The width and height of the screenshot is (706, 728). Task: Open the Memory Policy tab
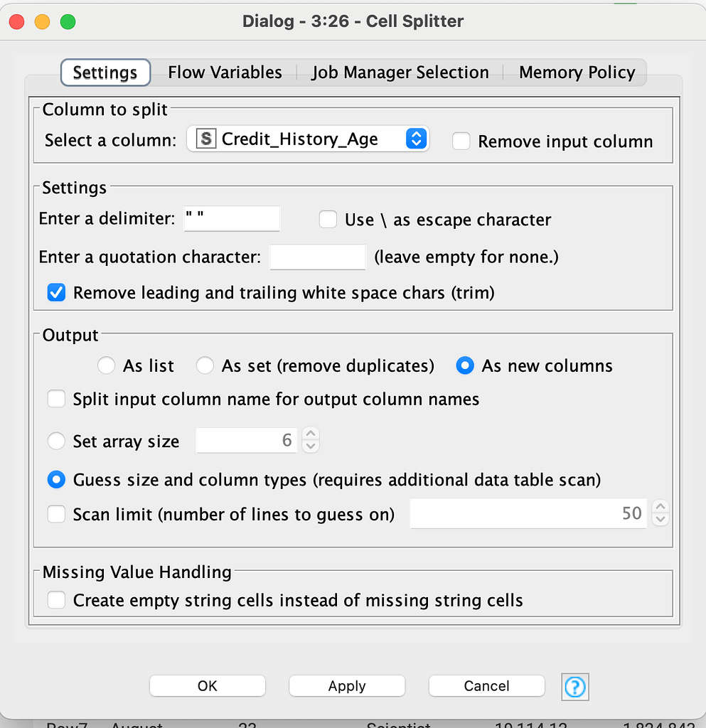coord(577,72)
